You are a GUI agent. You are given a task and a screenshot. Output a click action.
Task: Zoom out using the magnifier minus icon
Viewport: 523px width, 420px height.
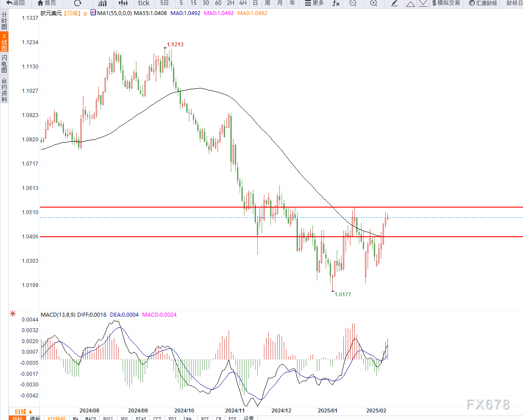click(353, 4)
